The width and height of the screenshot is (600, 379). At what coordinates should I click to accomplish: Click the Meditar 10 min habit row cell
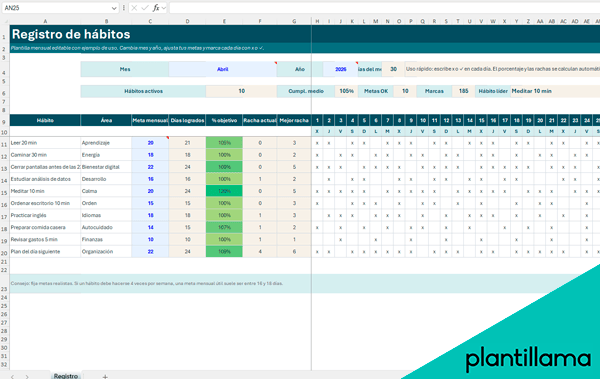(45, 191)
